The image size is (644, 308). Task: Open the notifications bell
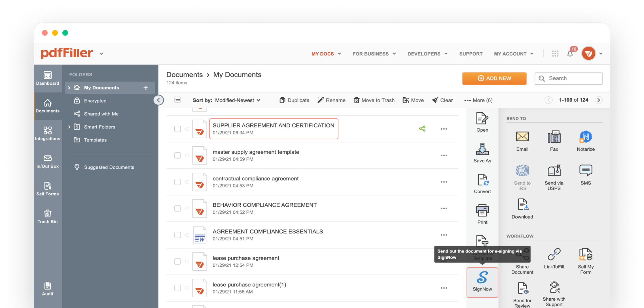[570, 53]
